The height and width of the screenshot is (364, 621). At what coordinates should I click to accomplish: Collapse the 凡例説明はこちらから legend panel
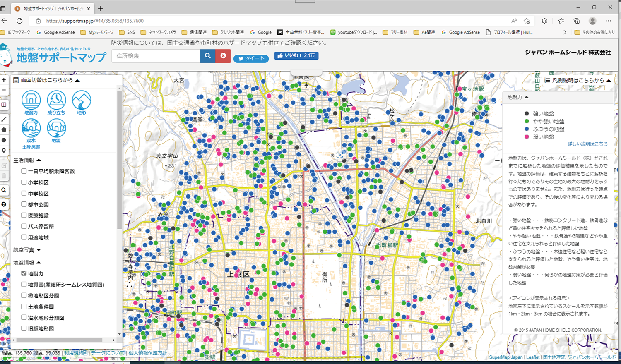pyautogui.click(x=578, y=80)
